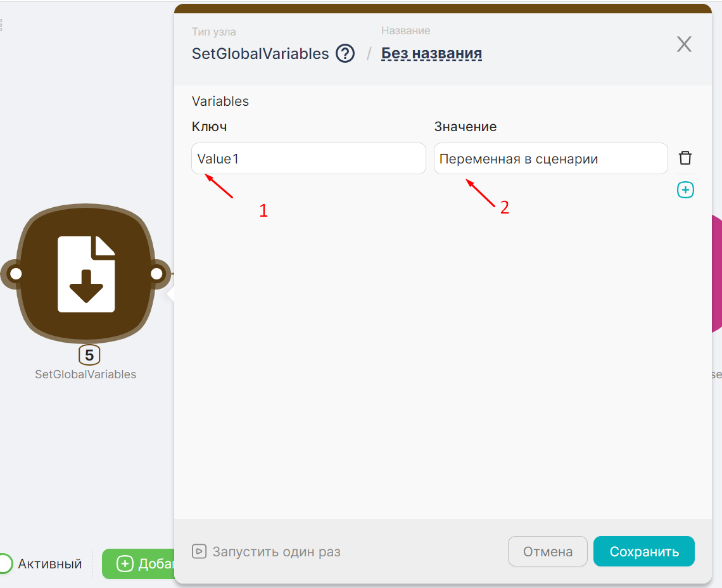Focus the Ключ field with Value1
The width and height of the screenshot is (722, 588).
pos(308,158)
